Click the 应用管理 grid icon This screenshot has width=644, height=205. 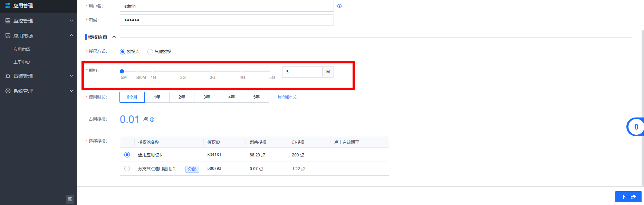8,6
